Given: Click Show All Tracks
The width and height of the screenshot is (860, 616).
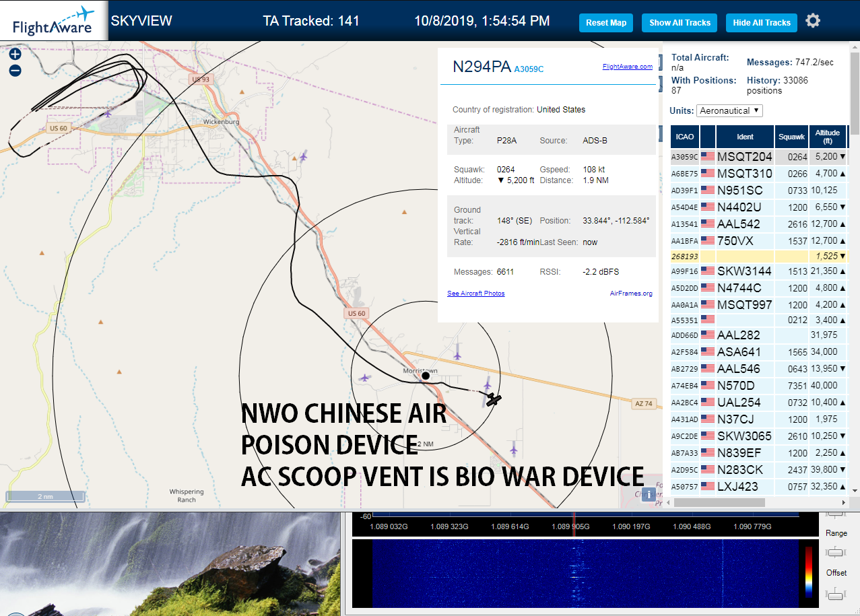Looking at the screenshot, I should pos(680,23).
